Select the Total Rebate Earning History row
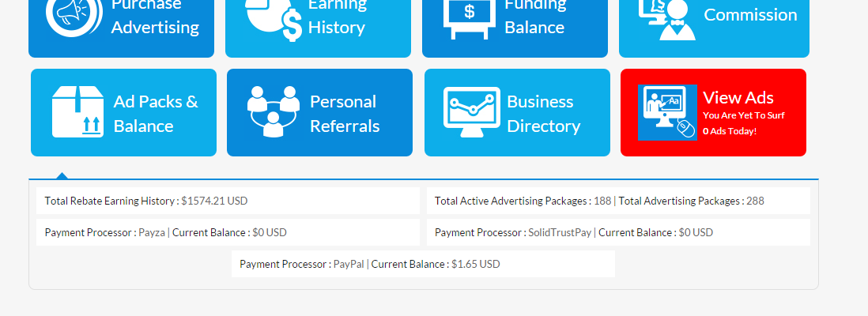The height and width of the screenshot is (316, 868). [228, 201]
